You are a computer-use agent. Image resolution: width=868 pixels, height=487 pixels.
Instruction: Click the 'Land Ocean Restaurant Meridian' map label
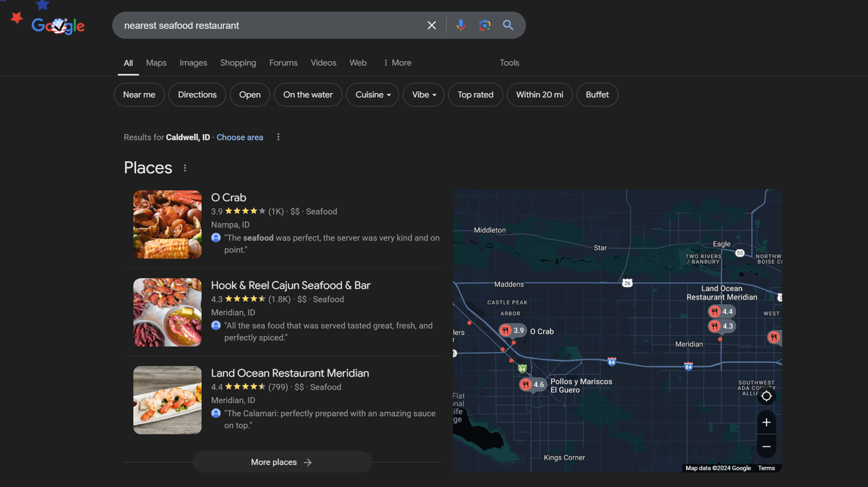(722, 293)
